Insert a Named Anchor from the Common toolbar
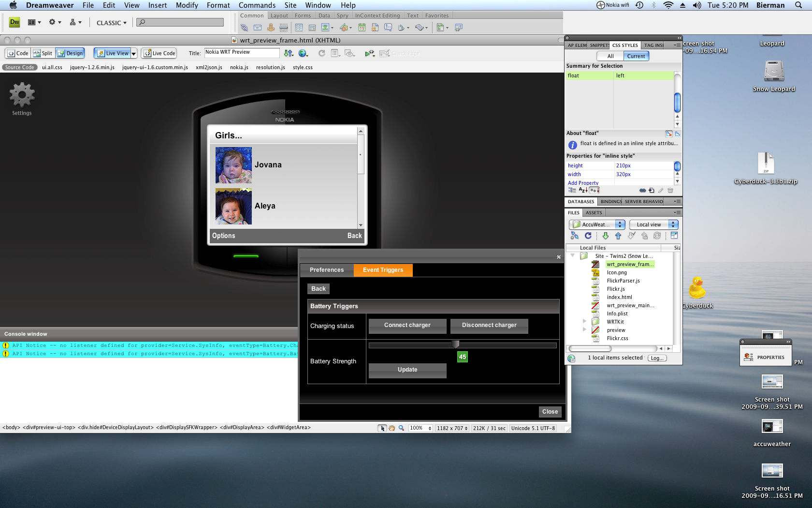Screen dimensions: 812x508 271,28
